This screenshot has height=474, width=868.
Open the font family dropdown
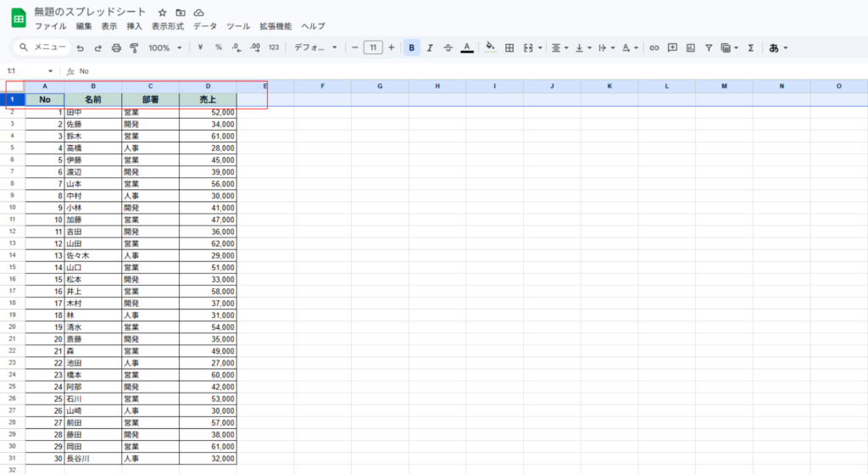(x=314, y=48)
